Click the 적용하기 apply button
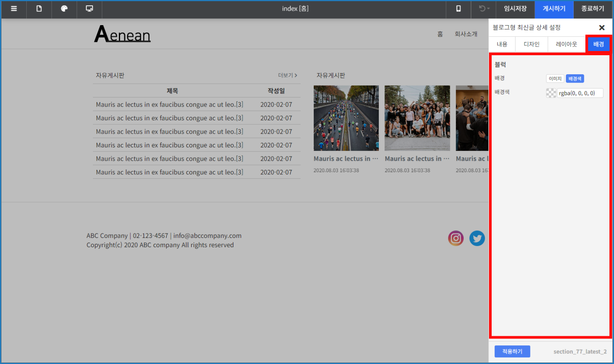Screen dimensions: 614x364 (512, 351)
